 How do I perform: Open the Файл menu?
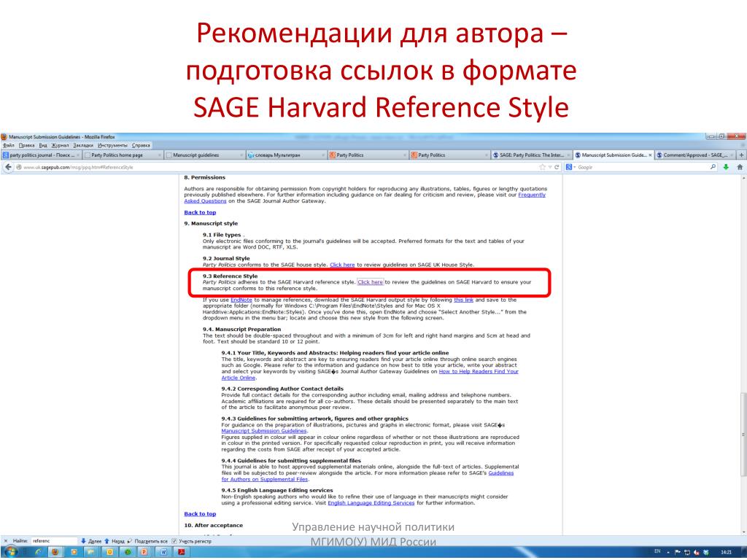coord(9,145)
